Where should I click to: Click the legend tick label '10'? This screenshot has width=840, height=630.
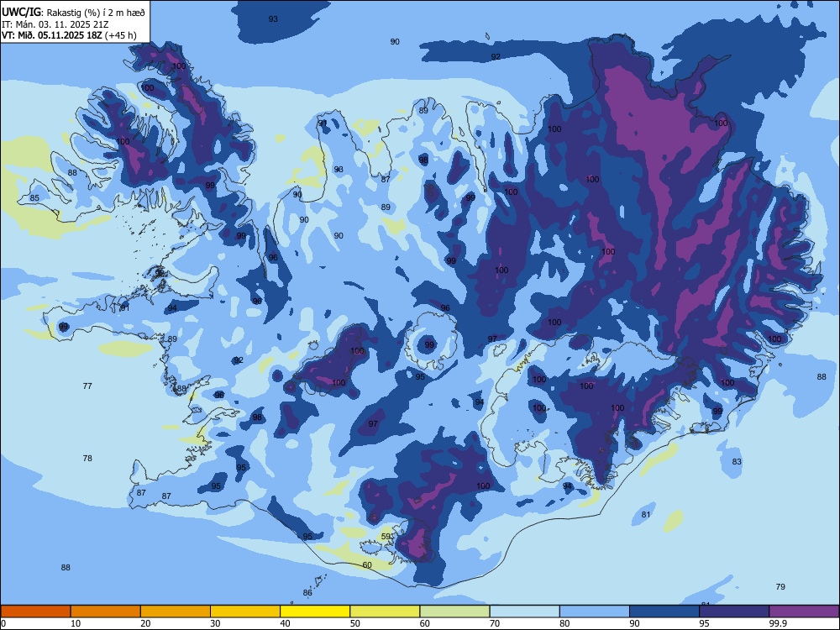pos(76,623)
